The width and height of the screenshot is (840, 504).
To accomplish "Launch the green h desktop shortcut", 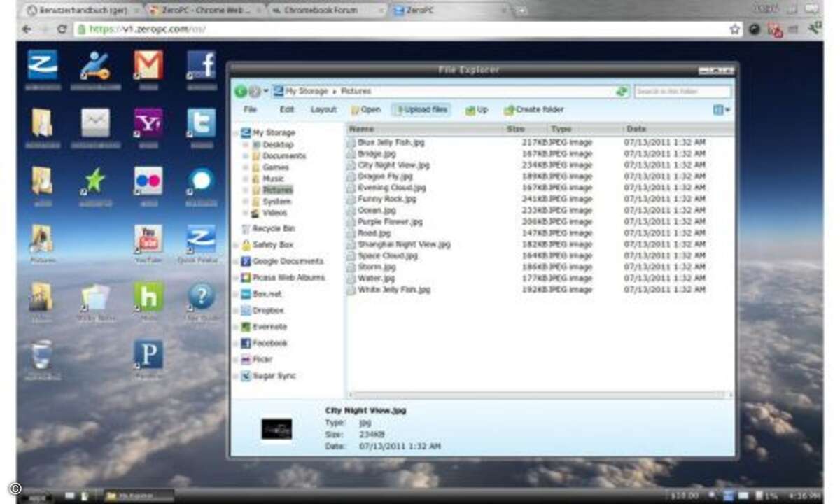I will click(148, 296).
